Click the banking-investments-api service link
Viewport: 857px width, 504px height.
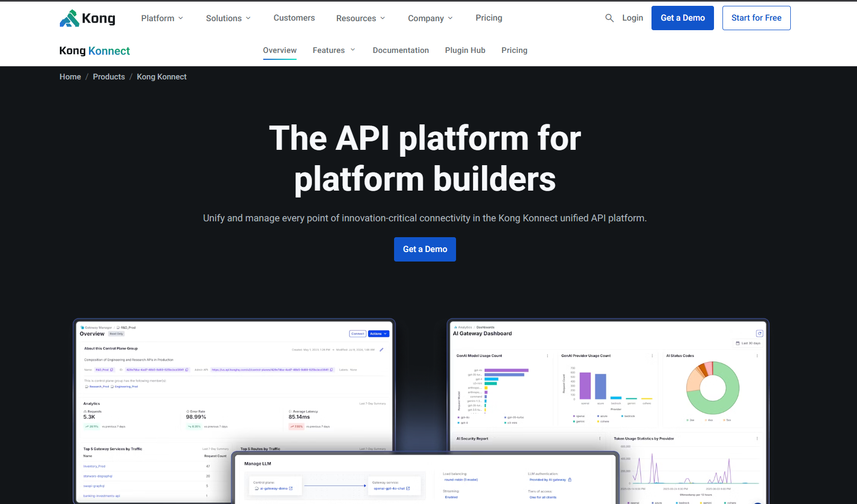102,496
